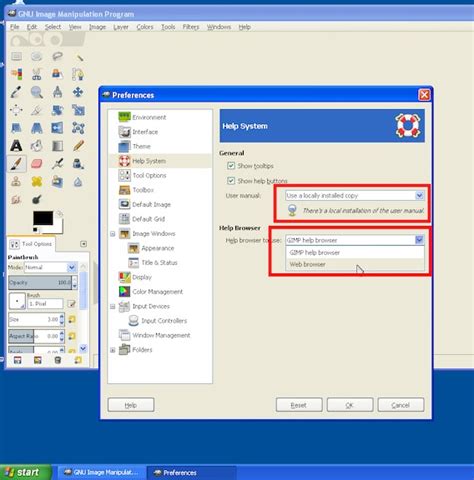Select Color Management in preferences tree
Viewport: 474px width, 480px height.
tap(151, 292)
